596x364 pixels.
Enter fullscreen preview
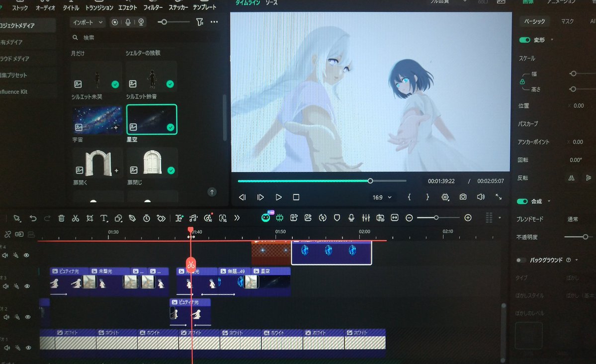tap(498, 197)
